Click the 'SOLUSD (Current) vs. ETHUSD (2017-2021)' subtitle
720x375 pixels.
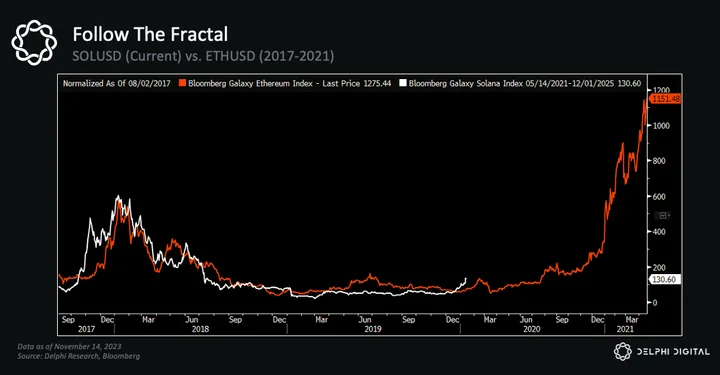pos(203,56)
